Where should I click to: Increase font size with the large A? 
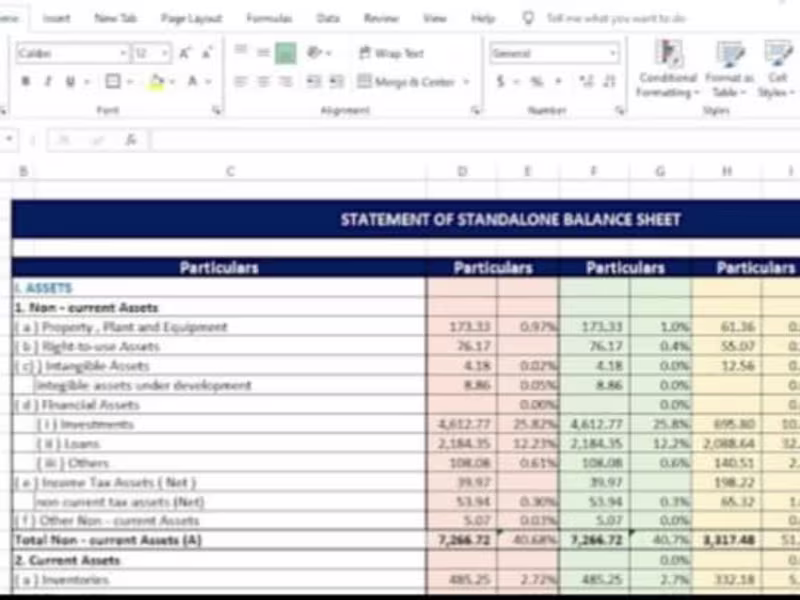pos(185,53)
